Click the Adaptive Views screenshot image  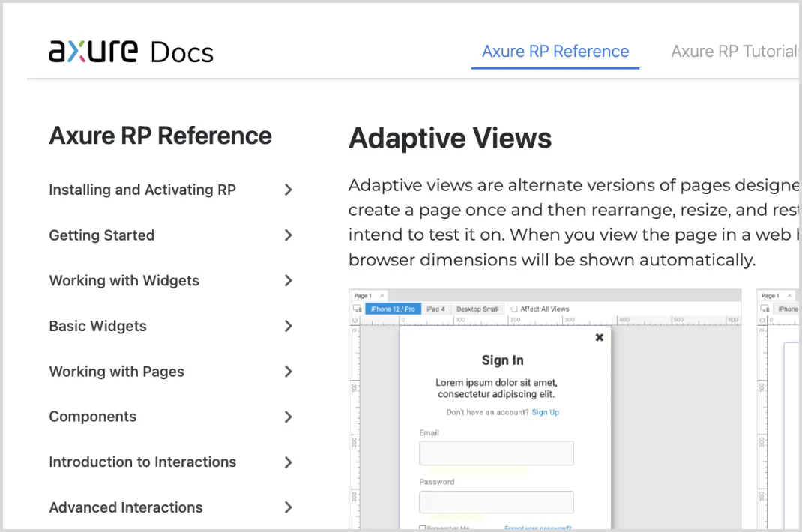(x=545, y=408)
